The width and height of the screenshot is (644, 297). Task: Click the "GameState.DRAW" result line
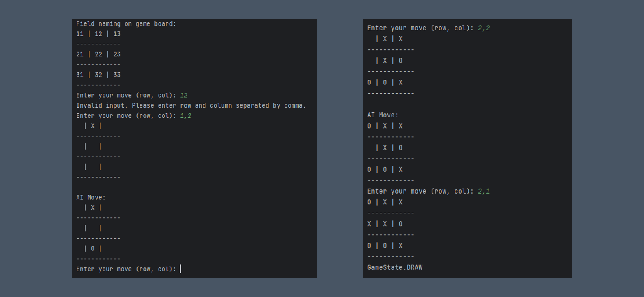click(x=395, y=267)
